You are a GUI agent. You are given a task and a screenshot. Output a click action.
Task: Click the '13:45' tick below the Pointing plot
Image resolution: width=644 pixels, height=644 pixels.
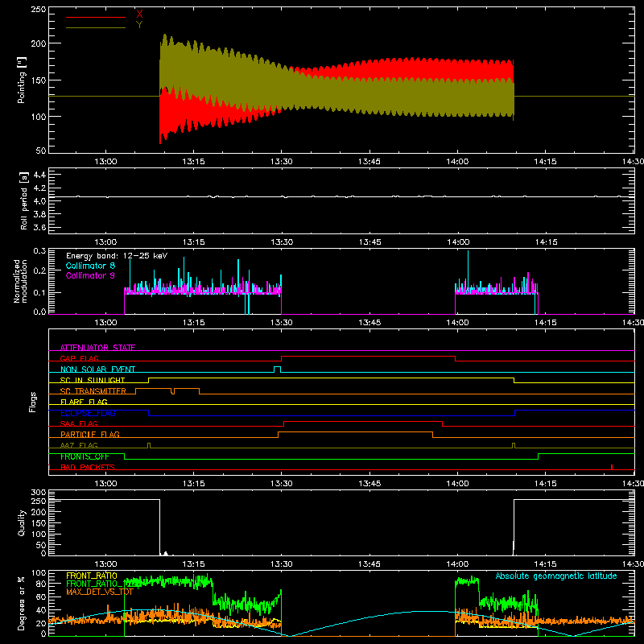[369, 162]
